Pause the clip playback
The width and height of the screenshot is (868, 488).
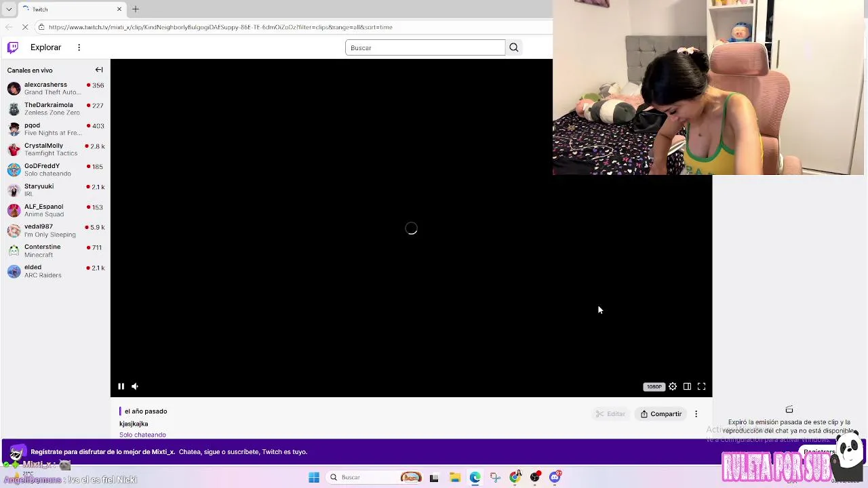(x=121, y=386)
